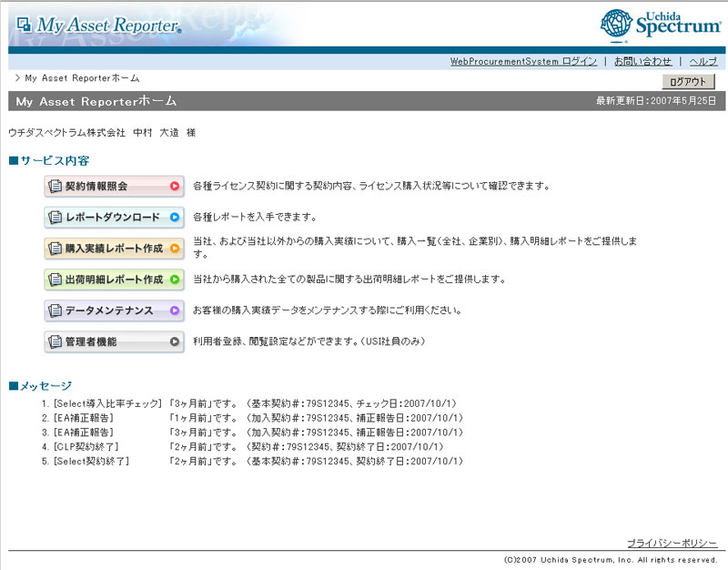The height and width of the screenshot is (570, 728).
Task: Open the ヘルプ link
Action: pyautogui.click(x=703, y=61)
